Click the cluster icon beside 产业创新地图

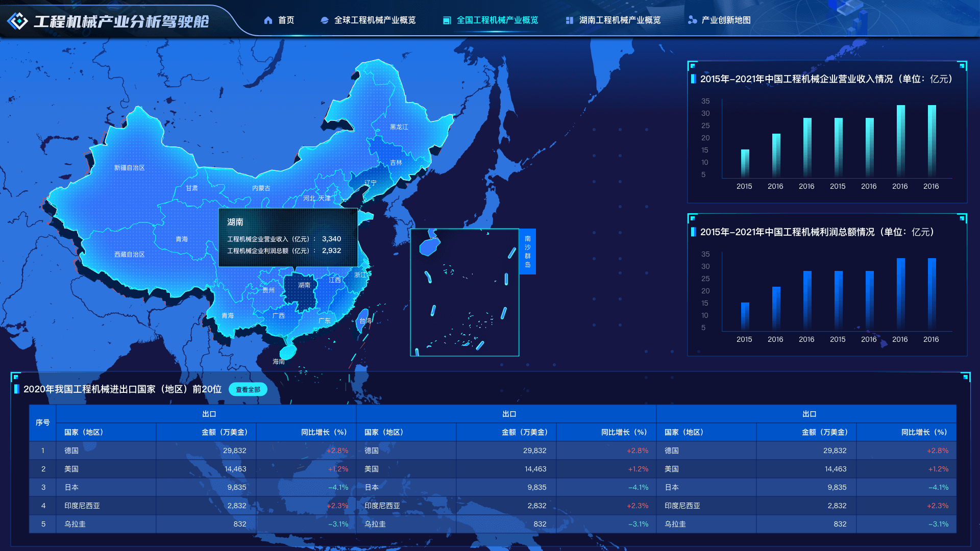click(692, 20)
